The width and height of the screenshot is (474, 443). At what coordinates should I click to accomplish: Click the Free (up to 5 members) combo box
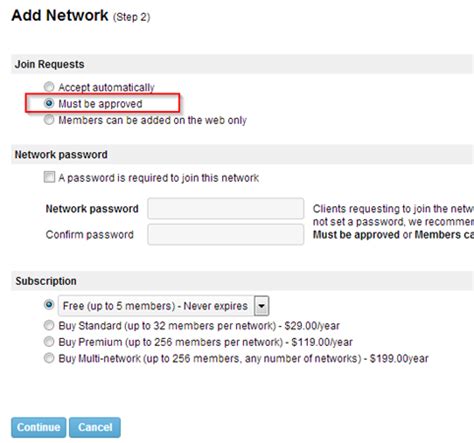tap(164, 306)
